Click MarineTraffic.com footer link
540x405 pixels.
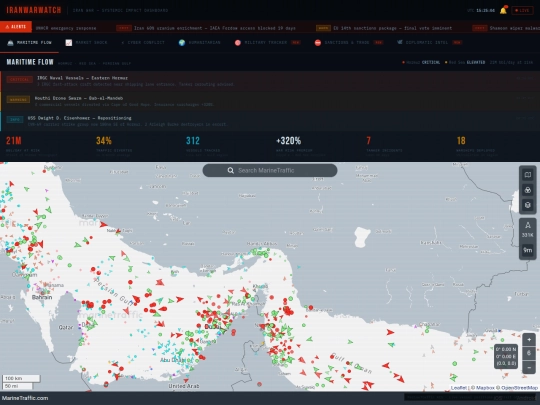[x=25, y=398]
